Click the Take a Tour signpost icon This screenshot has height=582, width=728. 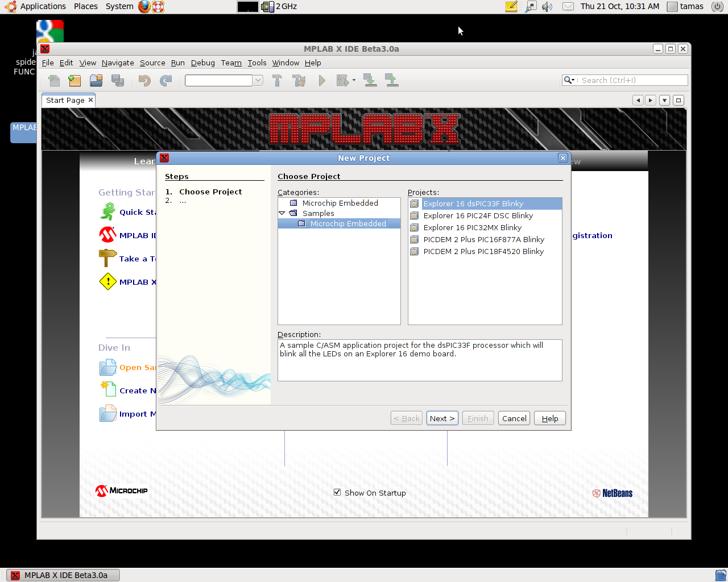tap(107, 258)
